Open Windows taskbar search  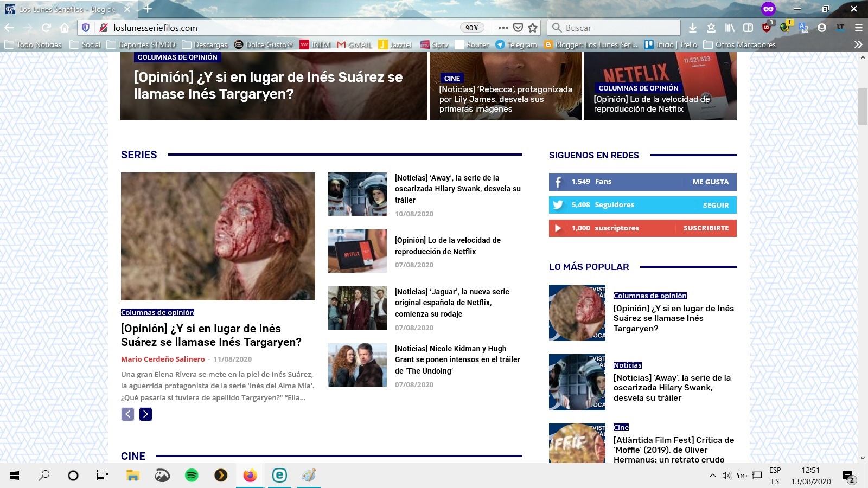click(44, 476)
